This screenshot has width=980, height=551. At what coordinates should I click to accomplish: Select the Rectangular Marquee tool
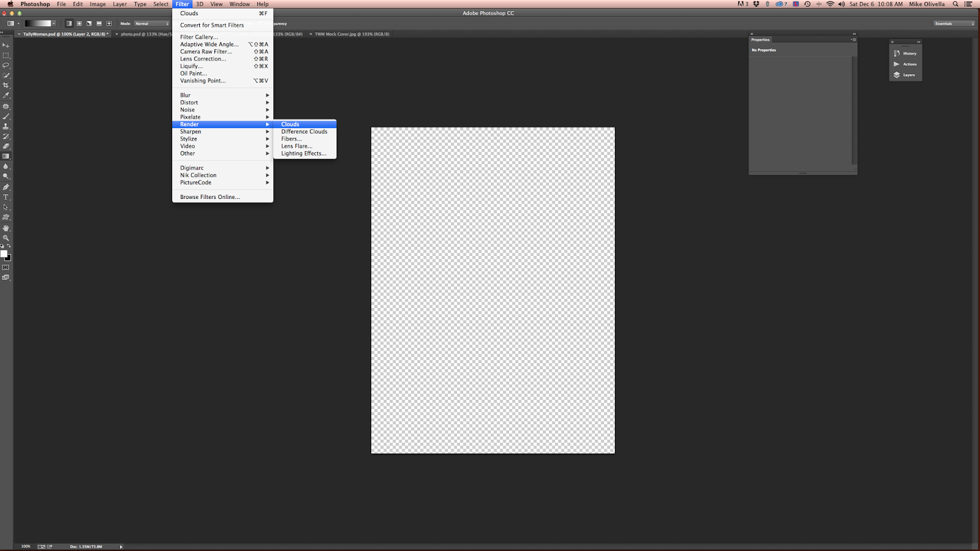click(6, 55)
